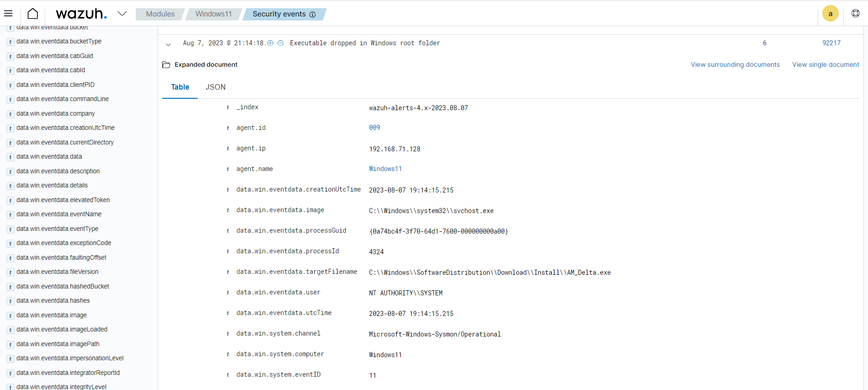Click type icon of data.win.eventdata.fileVersion

(10, 272)
